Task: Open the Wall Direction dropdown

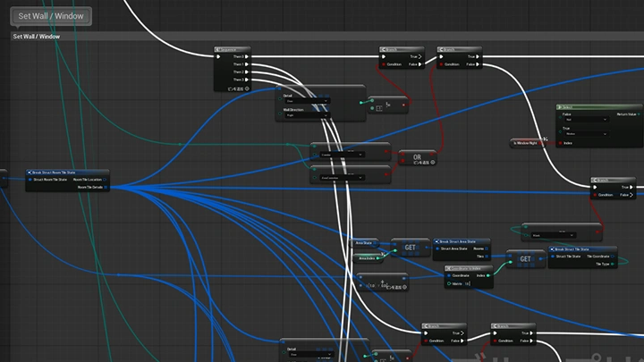Action: pos(307,115)
